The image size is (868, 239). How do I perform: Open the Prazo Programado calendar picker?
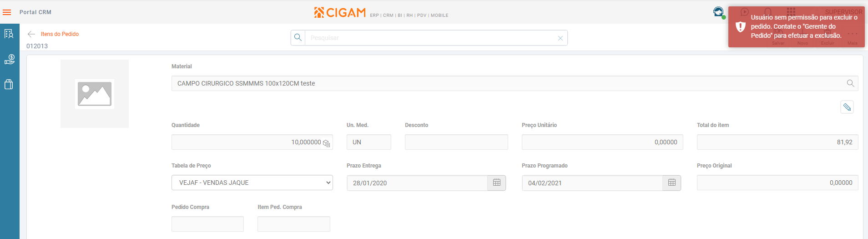[672, 183]
